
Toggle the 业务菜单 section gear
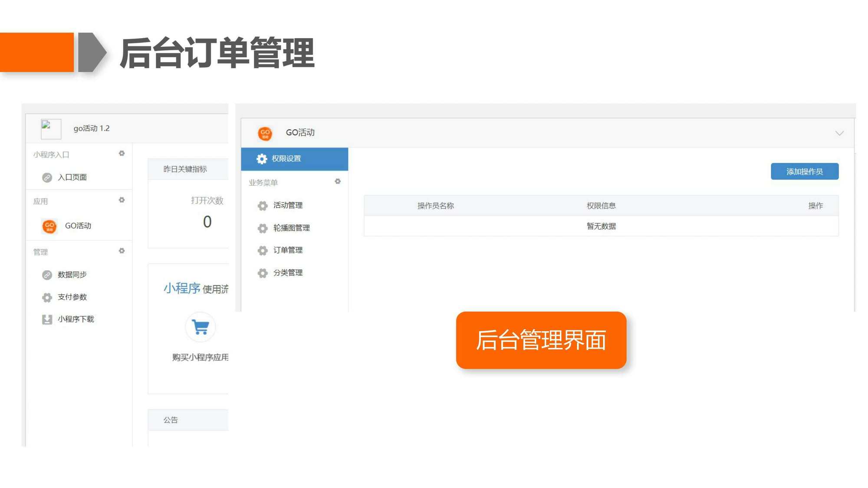coord(338,181)
